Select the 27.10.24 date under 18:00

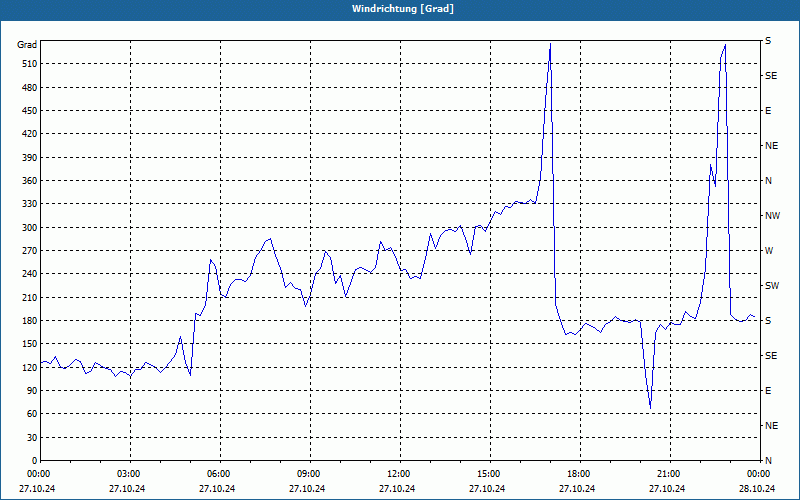point(578,488)
